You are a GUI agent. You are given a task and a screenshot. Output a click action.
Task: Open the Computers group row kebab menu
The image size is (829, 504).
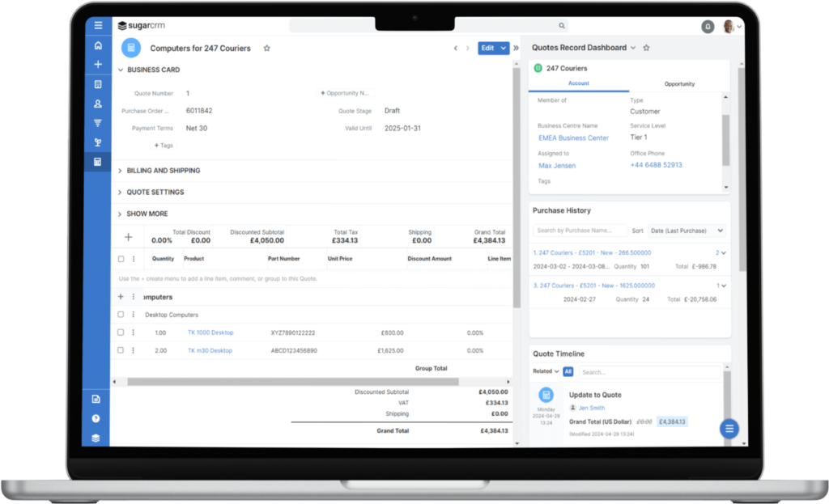click(134, 297)
